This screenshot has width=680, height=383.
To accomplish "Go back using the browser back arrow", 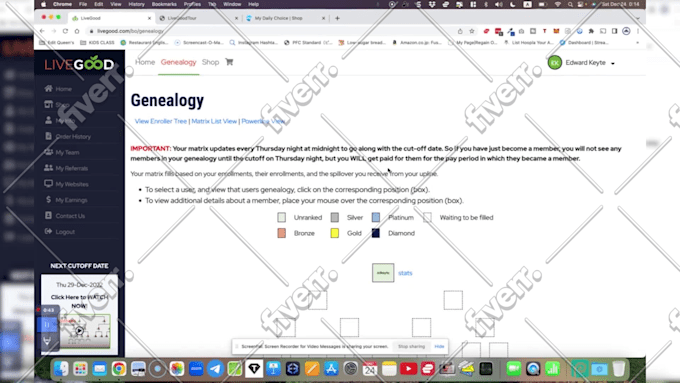I will coord(42,31).
